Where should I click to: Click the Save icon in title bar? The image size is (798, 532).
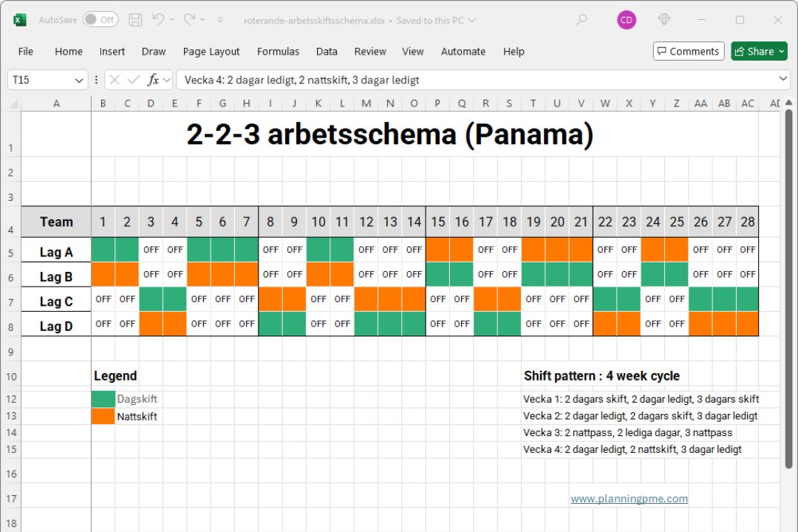[135, 20]
